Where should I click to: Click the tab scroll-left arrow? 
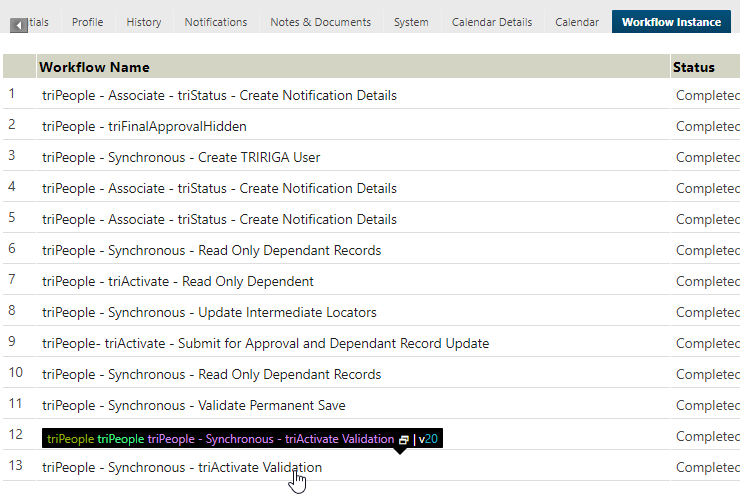click(x=18, y=25)
